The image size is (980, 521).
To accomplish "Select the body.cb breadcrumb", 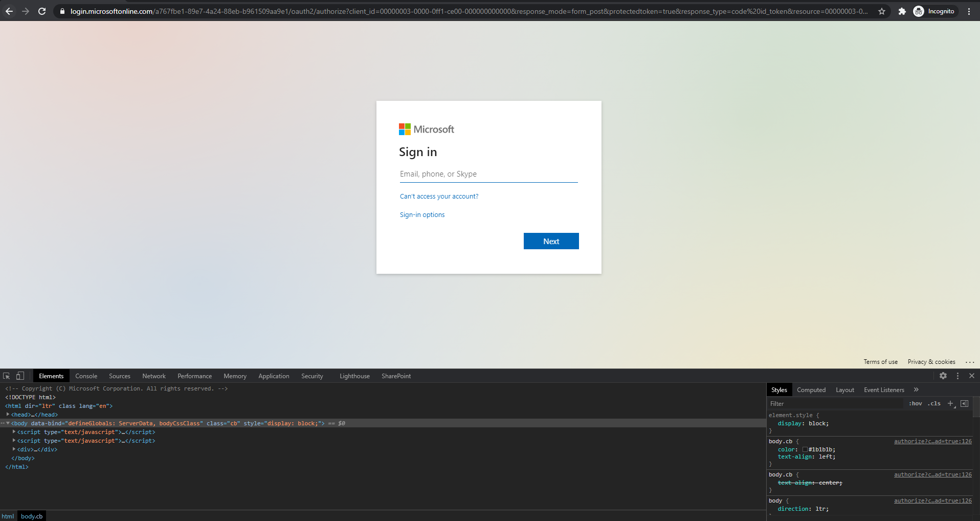I will coord(32,516).
